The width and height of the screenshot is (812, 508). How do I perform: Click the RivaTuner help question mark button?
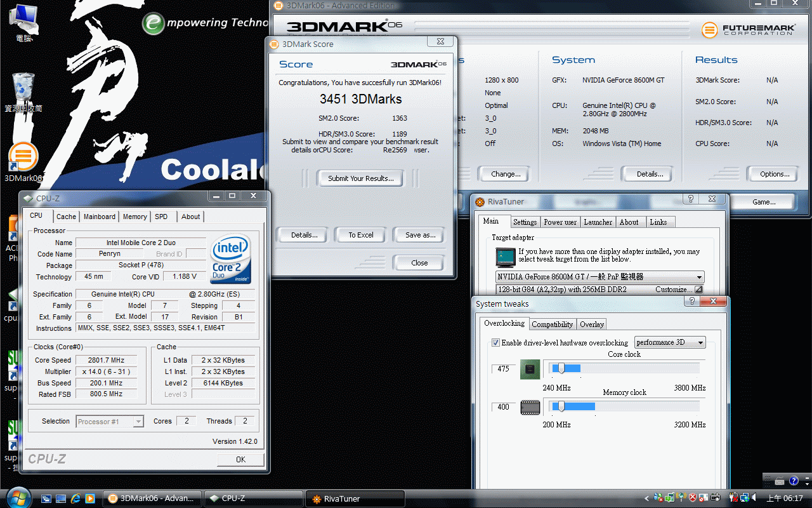pos(691,199)
